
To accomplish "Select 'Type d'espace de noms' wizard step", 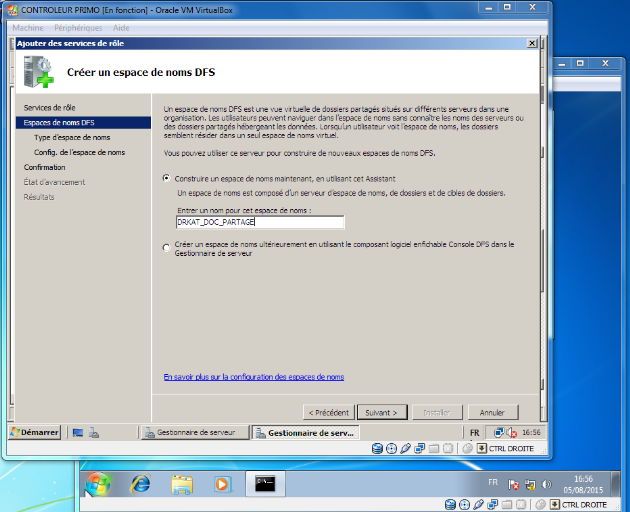I will (72, 137).
